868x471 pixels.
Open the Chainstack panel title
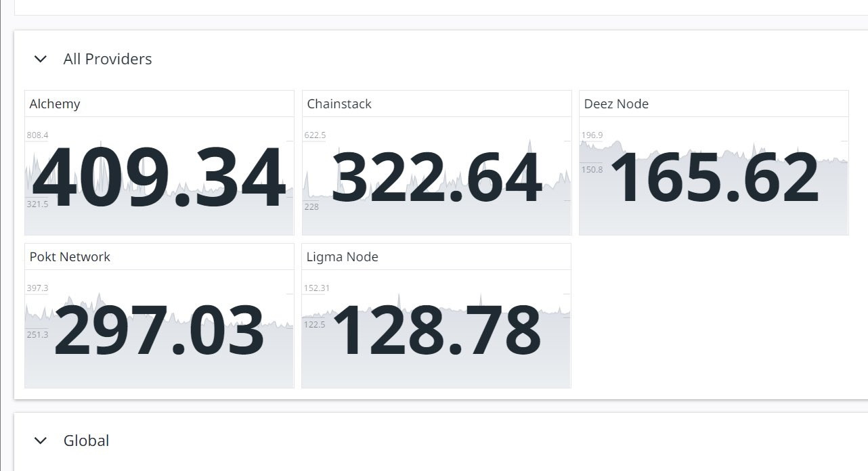[339, 104]
